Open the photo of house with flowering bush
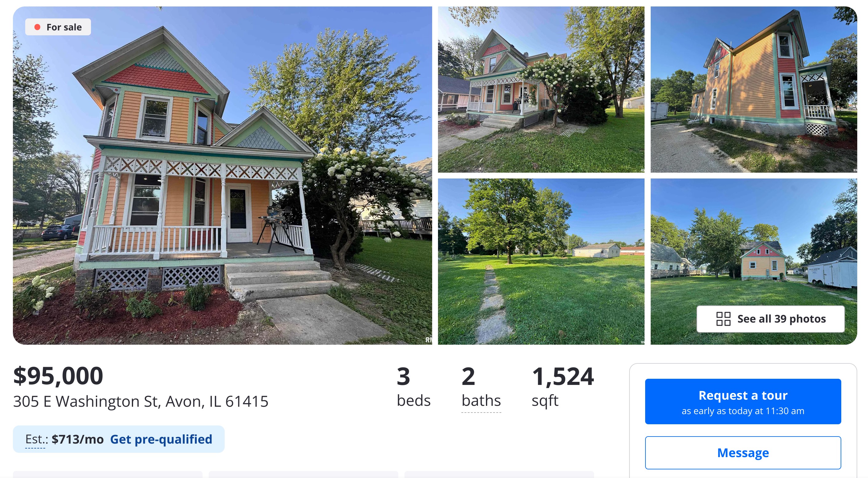This screenshot has height=478, width=868. coord(541,90)
